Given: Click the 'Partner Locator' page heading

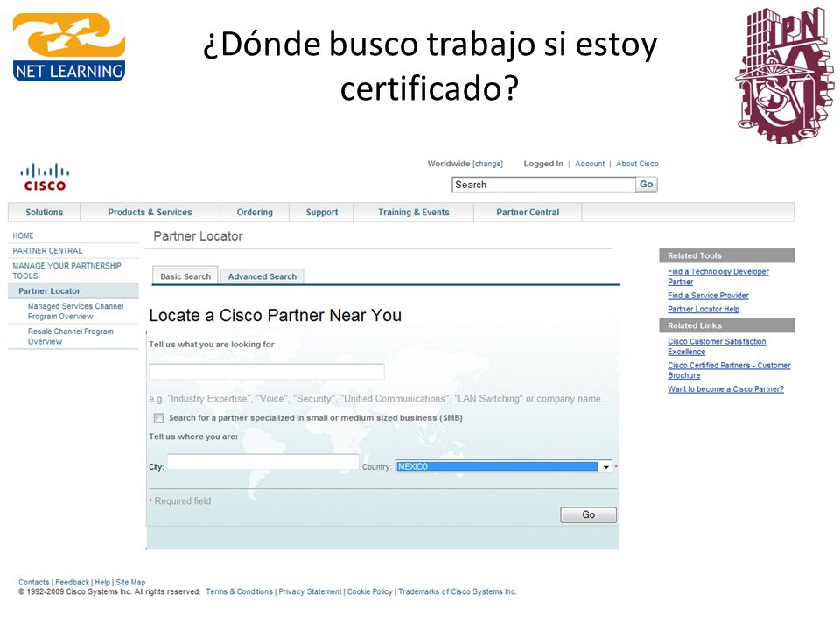Looking at the screenshot, I should click(199, 236).
